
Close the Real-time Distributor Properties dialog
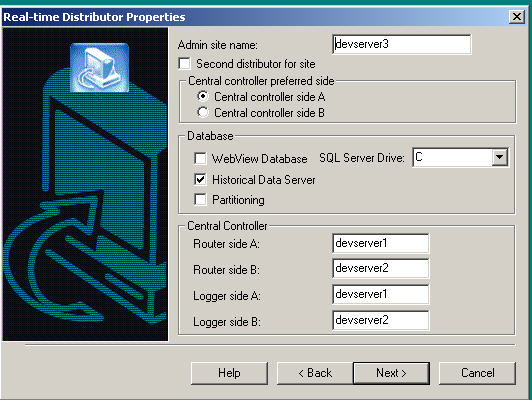click(x=517, y=16)
